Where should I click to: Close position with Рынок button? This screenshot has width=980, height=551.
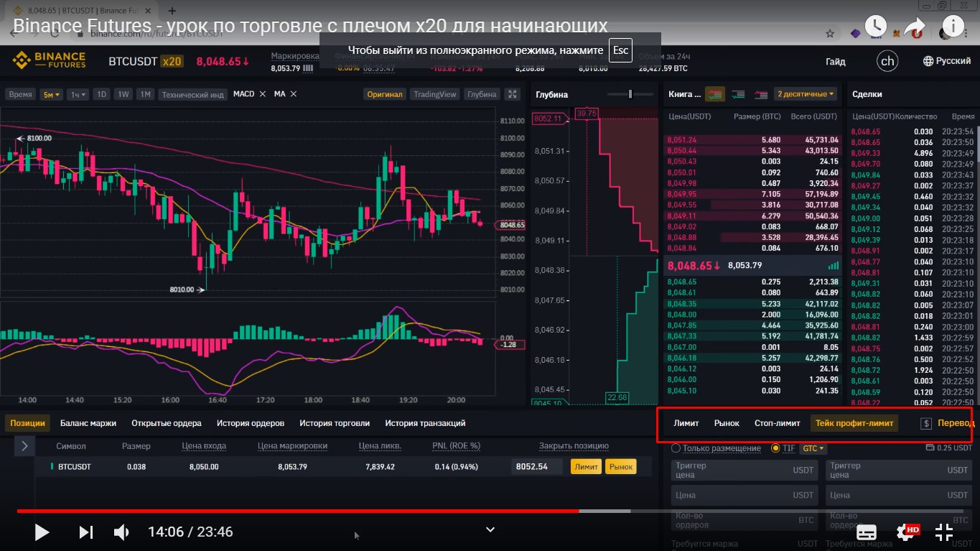(x=621, y=466)
